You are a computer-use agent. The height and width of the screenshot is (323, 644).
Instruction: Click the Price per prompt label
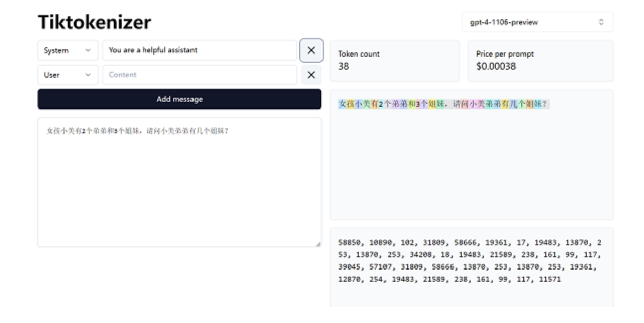coord(504,54)
